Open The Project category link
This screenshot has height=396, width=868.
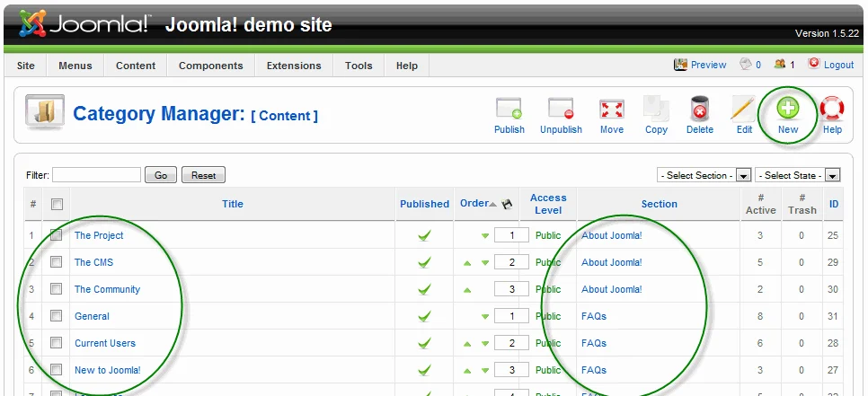(x=99, y=235)
